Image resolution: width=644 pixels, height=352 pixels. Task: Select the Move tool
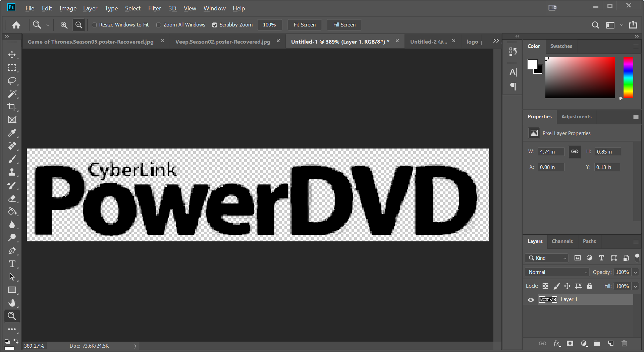point(12,55)
